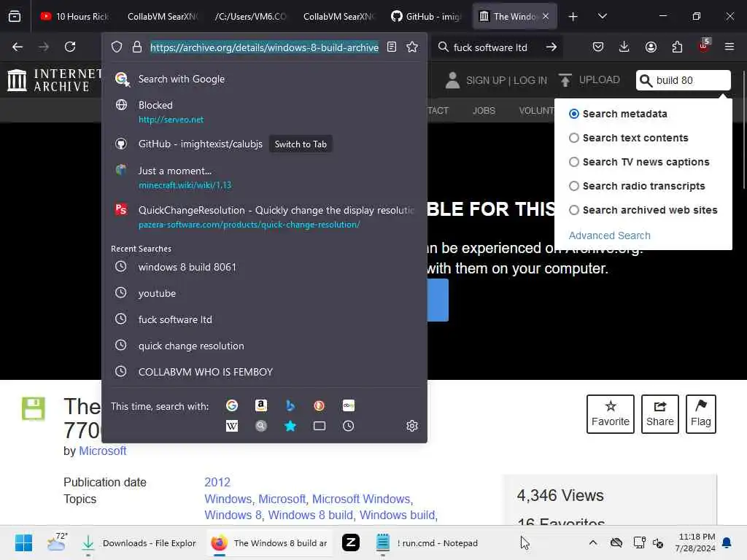The height and width of the screenshot is (560, 747).
Task: Open Advanced Search link
Action: point(609,236)
